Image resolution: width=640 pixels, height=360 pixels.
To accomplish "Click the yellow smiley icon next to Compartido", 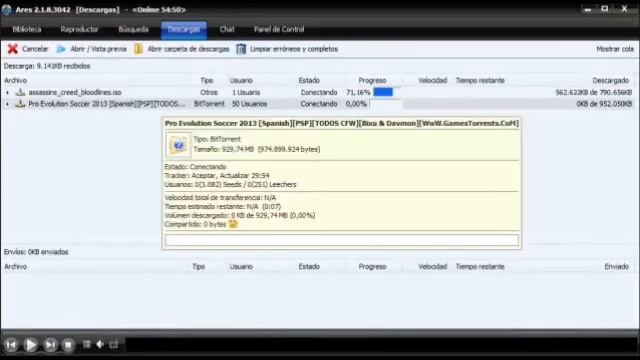I will (233, 224).
